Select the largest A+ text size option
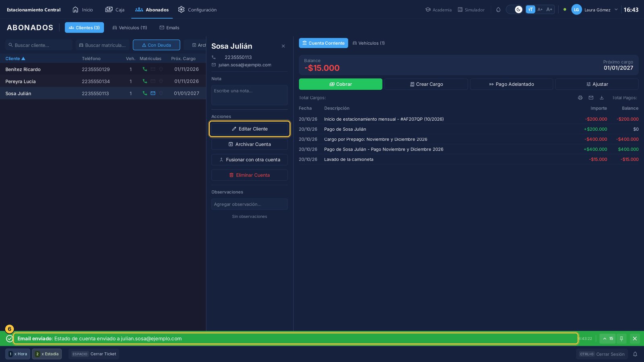Screen dimensions: 644x362 [549, 10]
